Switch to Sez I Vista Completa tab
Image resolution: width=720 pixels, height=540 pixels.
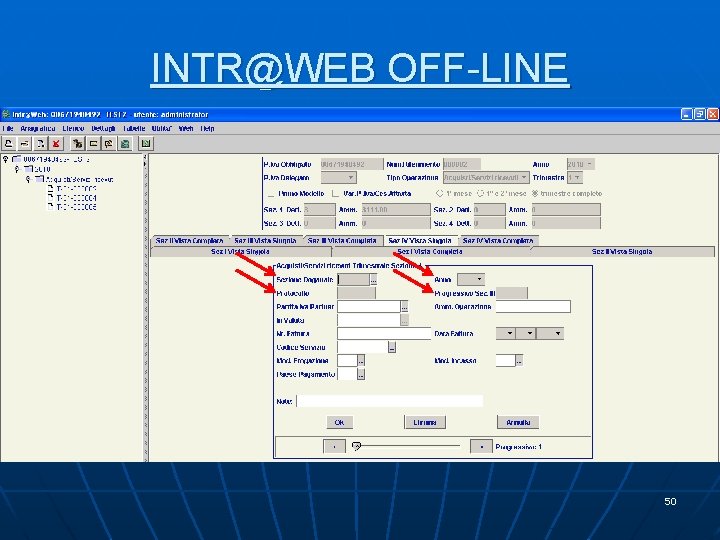(430, 252)
